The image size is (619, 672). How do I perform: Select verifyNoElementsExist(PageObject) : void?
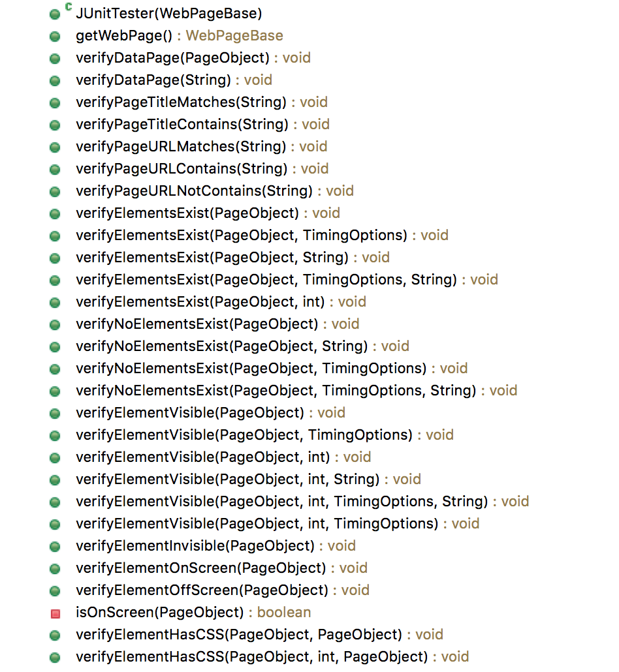pyautogui.click(x=218, y=324)
